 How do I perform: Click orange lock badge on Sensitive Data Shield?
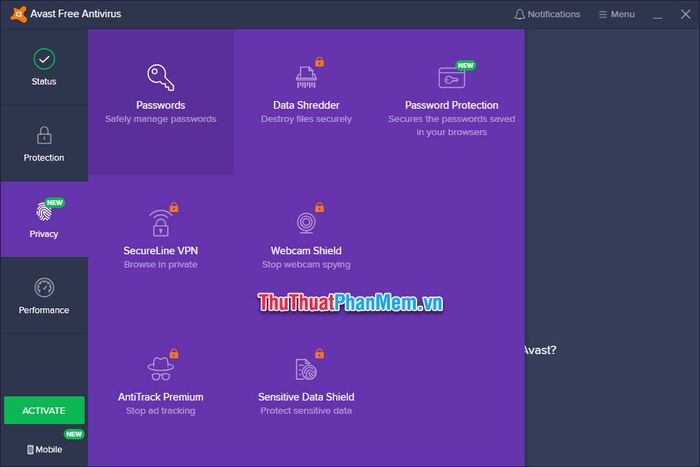pos(320,354)
